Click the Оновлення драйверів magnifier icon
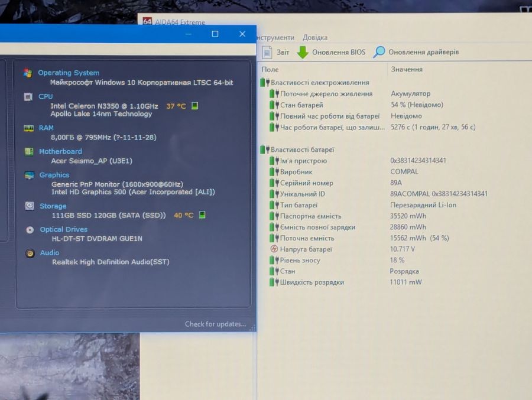This screenshot has width=532, height=400. 379,52
